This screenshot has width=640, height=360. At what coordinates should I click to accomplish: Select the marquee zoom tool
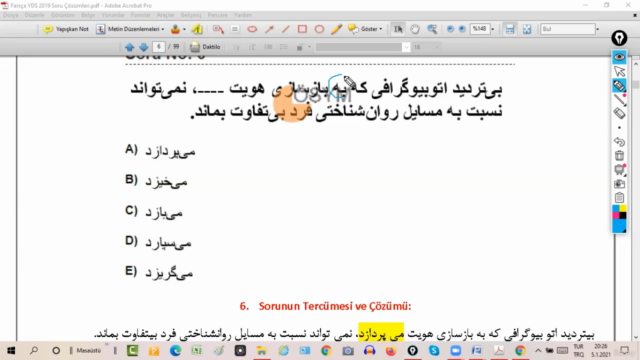point(432,29)
